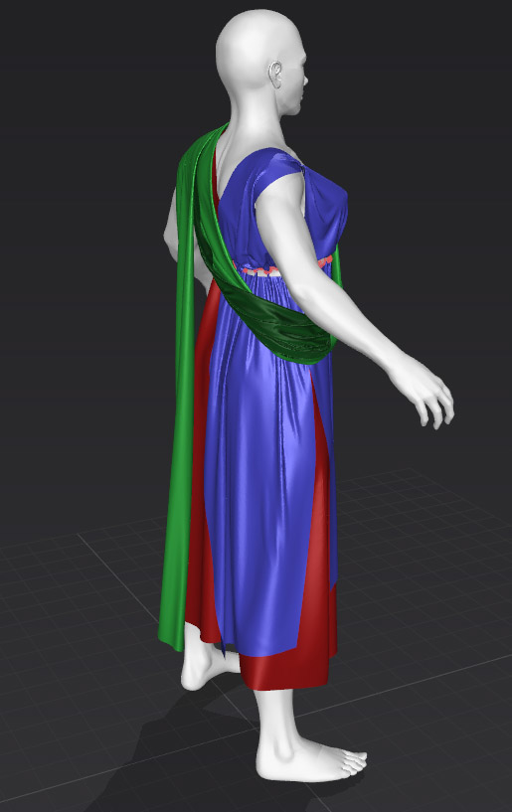Viewport: 512px width, 812px height.
Task: Select the blue cap sleeve at the shoulder
Action: (272, 166)
